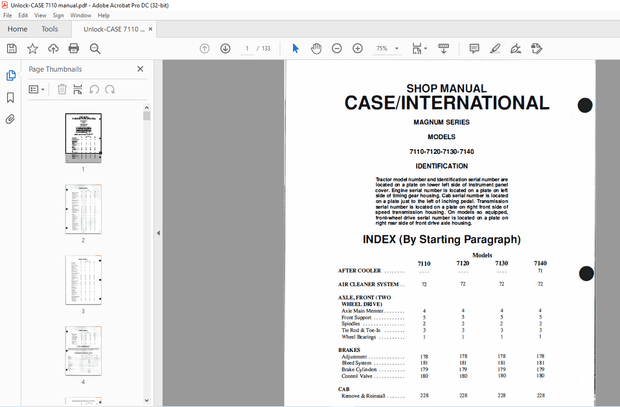Click the AIR CLEANER SYSTEM index entry
The image size is (620, 407).
369,284
